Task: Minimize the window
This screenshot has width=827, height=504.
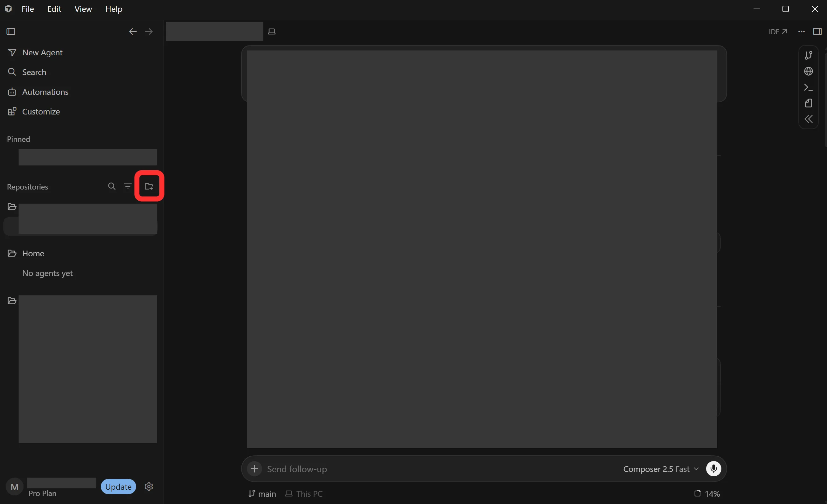Action: pos(756,9)
